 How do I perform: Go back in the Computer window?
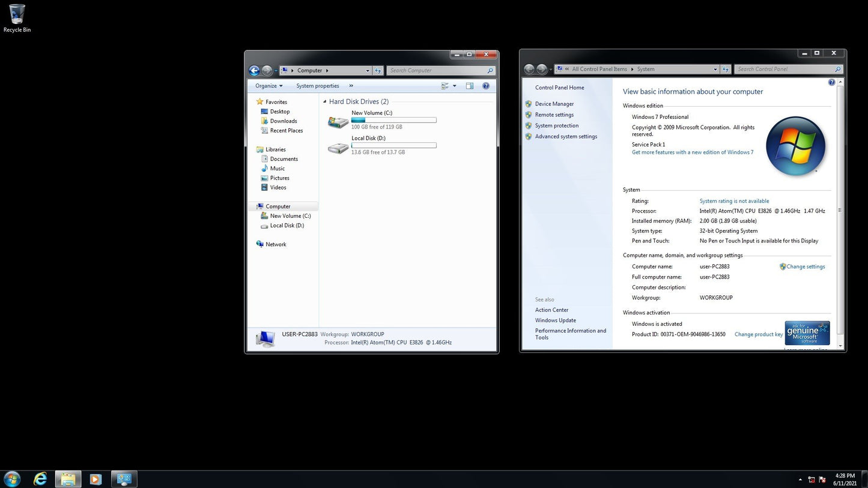[x=254, y=71]
